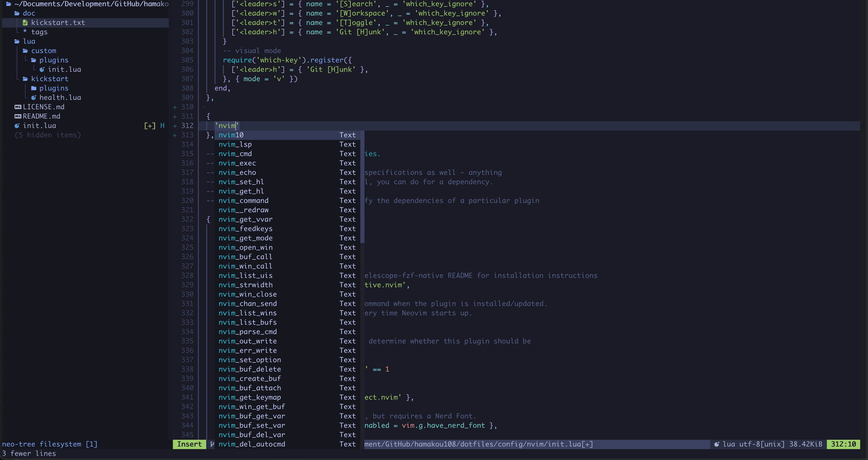This screenshot has height=460, width=868.
Task: Click the 312:10 cursor position indicator
Action: [843, 444]
